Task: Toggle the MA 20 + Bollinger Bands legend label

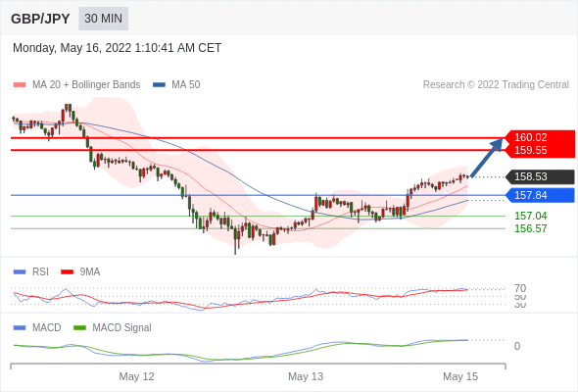Action: pyautogui.click(x=86, y=85)
